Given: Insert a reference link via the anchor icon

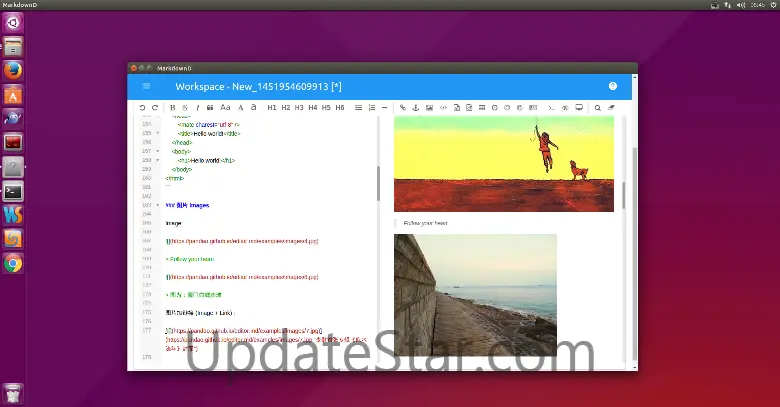Looking at the screenshot, I should [x=416, y=107].
